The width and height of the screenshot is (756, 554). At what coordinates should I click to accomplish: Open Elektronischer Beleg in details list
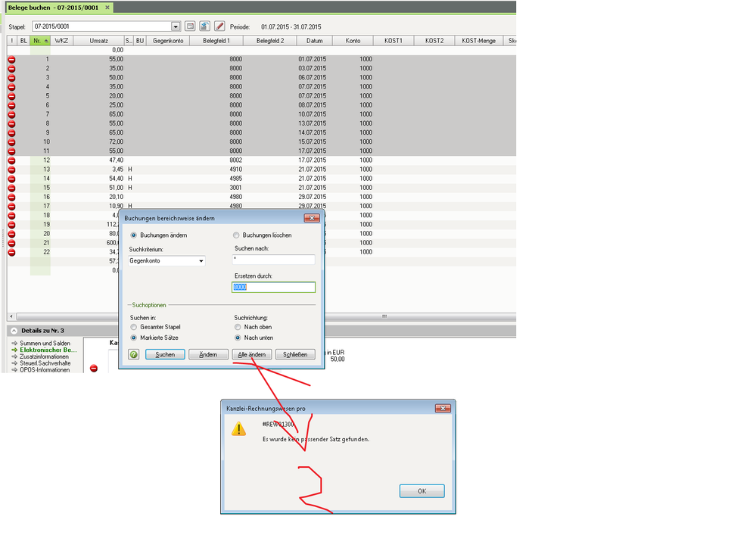click(48, 350)
